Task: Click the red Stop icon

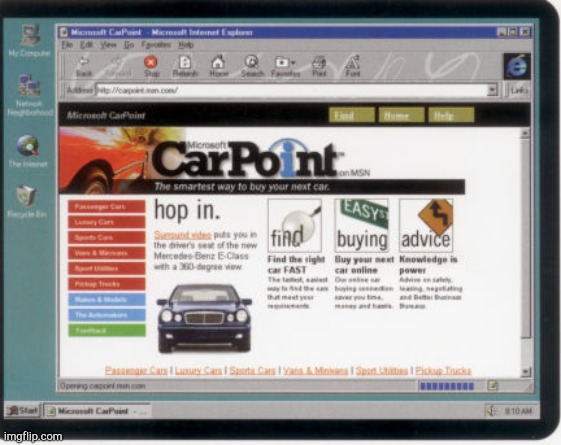Action: (151, 66)
